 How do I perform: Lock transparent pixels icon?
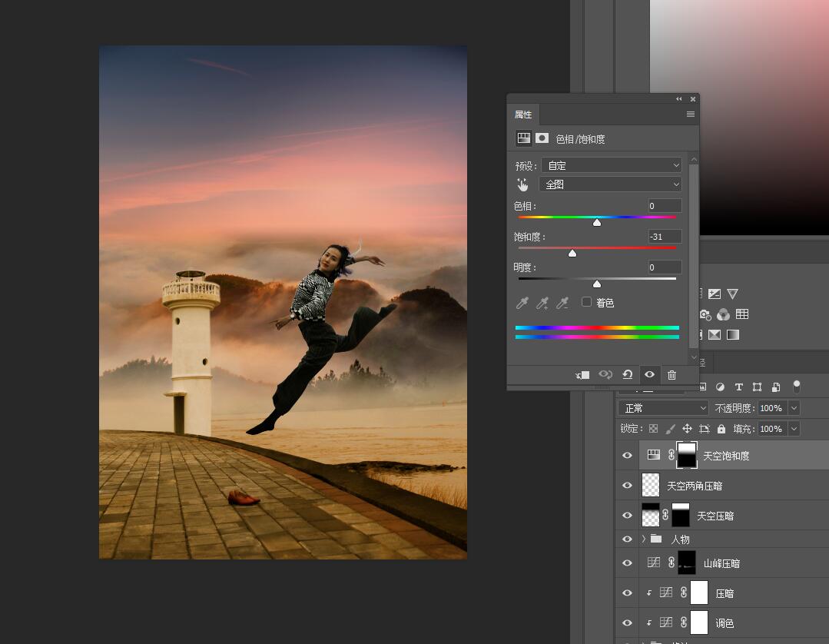[654, 429]
